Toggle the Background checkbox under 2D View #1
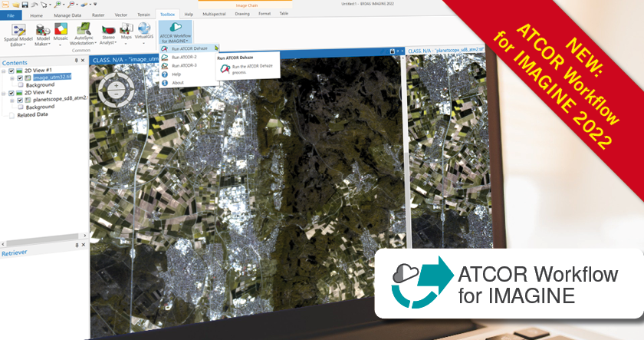The image size is (644, 340). click(21, 85)
